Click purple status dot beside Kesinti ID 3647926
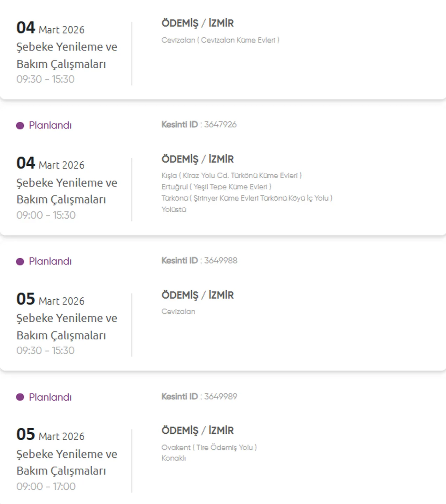 (x=20, y=126)
